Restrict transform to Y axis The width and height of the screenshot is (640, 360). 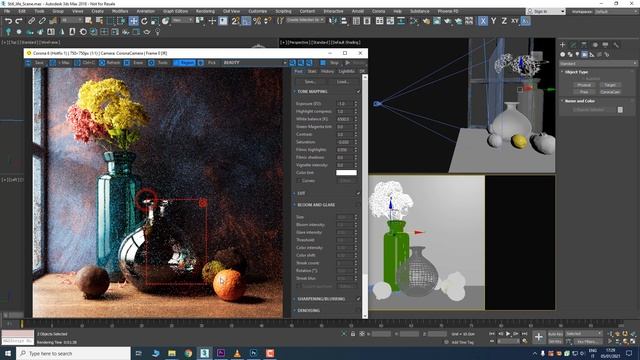493,21
